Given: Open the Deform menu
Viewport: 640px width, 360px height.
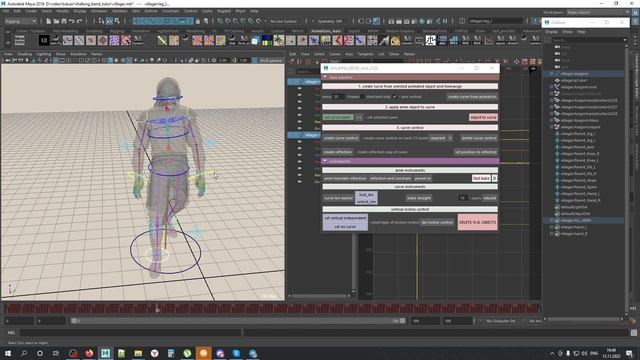Looking at the screenshot, I should point(151,11).
